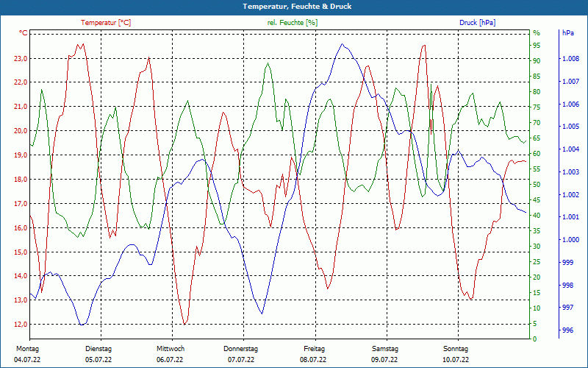Click the '%' unit label on the humidity axis
The width and height of the screenshot is (588, 368).
[x=537, y=33]
